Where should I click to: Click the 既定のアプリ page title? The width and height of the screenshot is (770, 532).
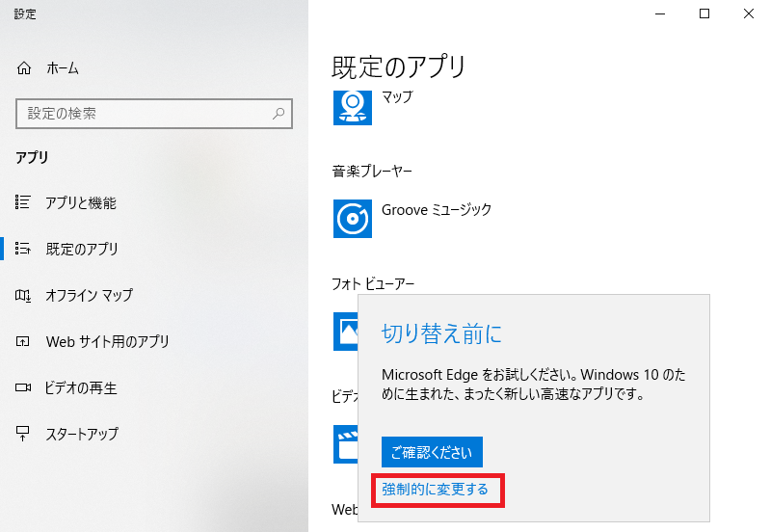(399, 66)
